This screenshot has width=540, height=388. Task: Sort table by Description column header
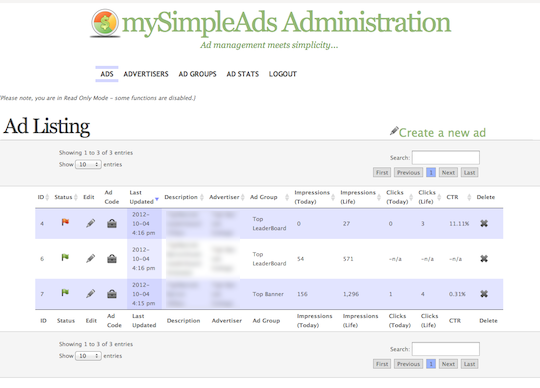pos(184,197)
